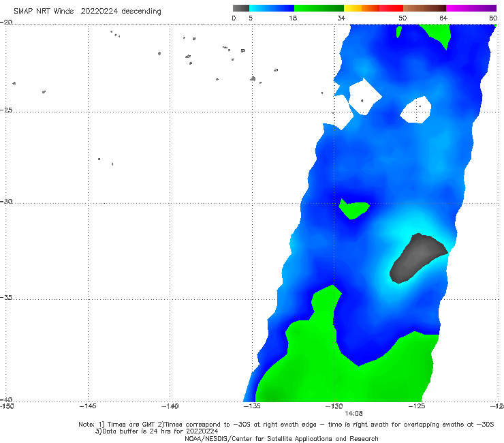Viewport: 504px width, 443px height.
Task: Click the green segment of the color bar
Action: [319, 8]
